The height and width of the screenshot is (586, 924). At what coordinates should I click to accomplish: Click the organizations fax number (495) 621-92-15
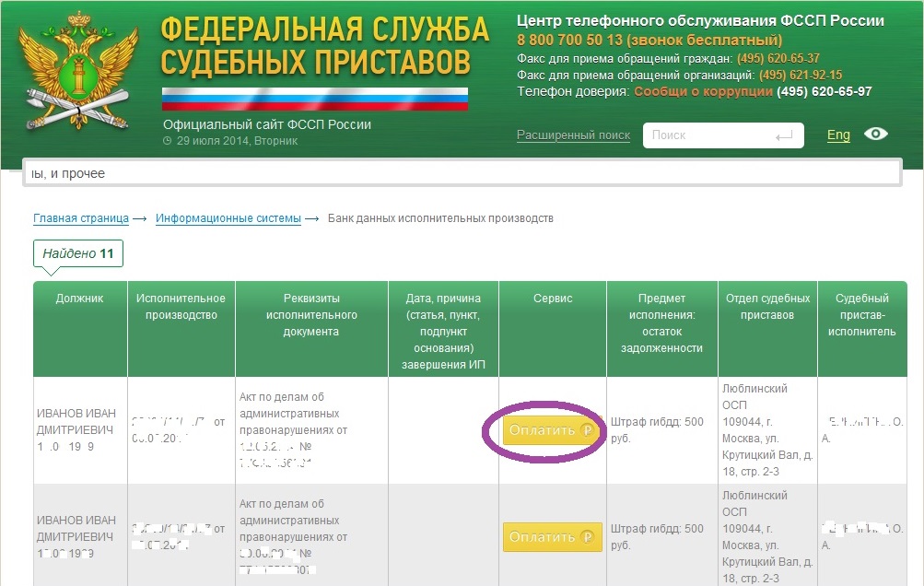(x=801, y=75)
